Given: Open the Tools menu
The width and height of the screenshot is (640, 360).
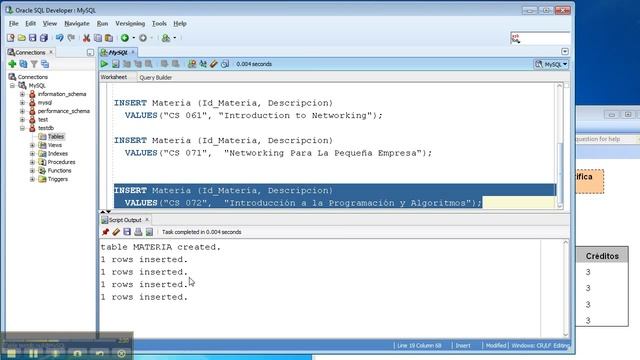Looking at the screenshot, I should [x=159, y=24].
